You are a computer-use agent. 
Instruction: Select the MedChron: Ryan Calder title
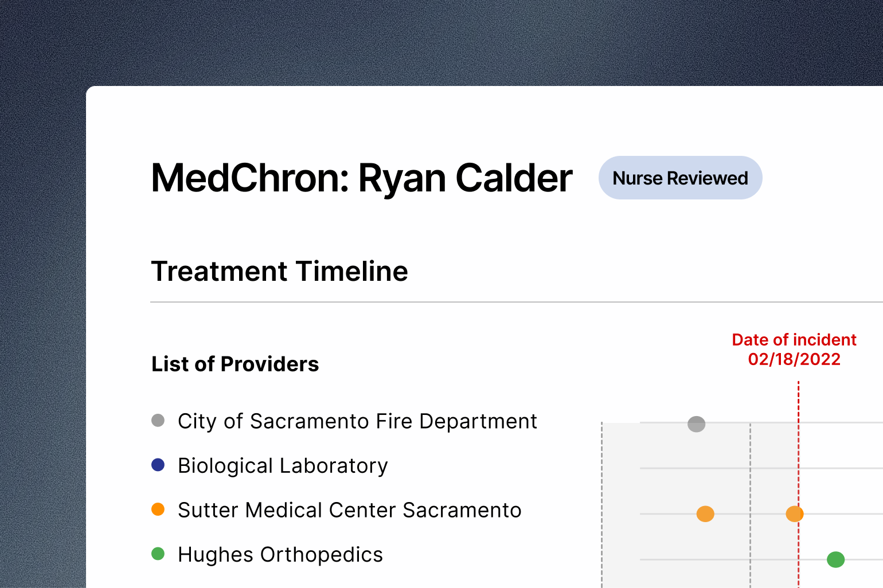point(361,178)
